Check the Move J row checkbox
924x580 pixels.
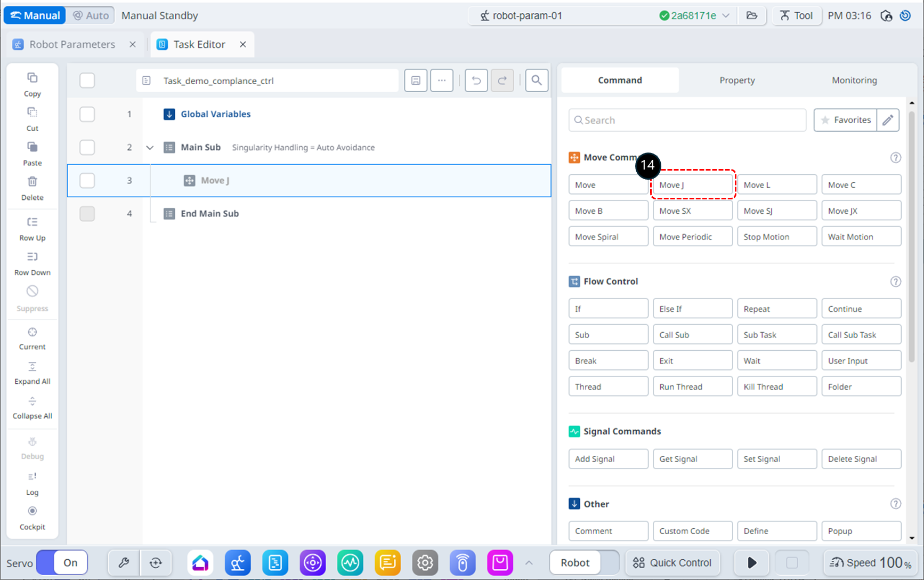click(x=87, y=181)
